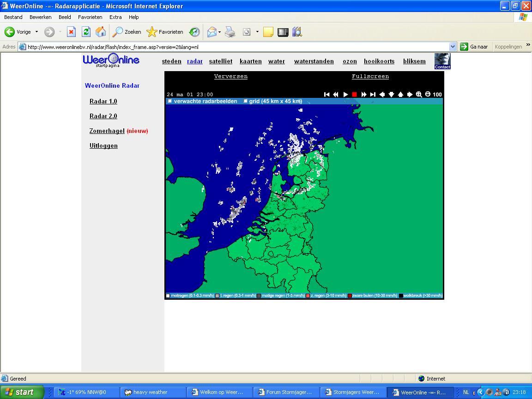Click the zware buien red legend swatch
The image size is (532, 399).
(350, 296)
